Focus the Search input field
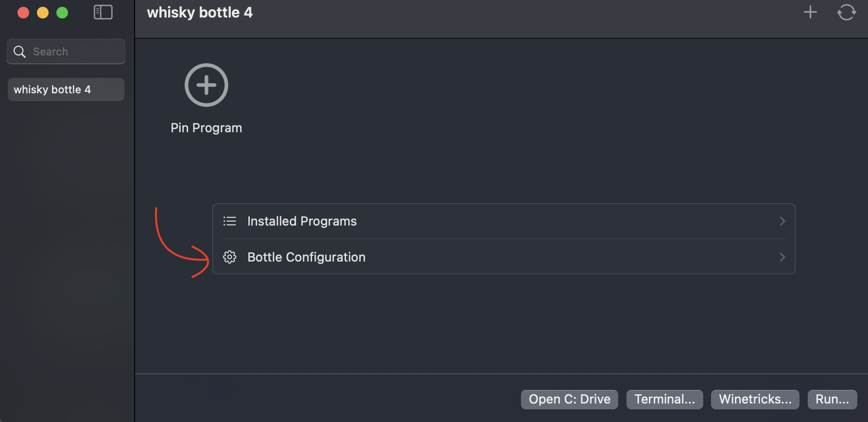The image size is (868, 422). [73, 52]
